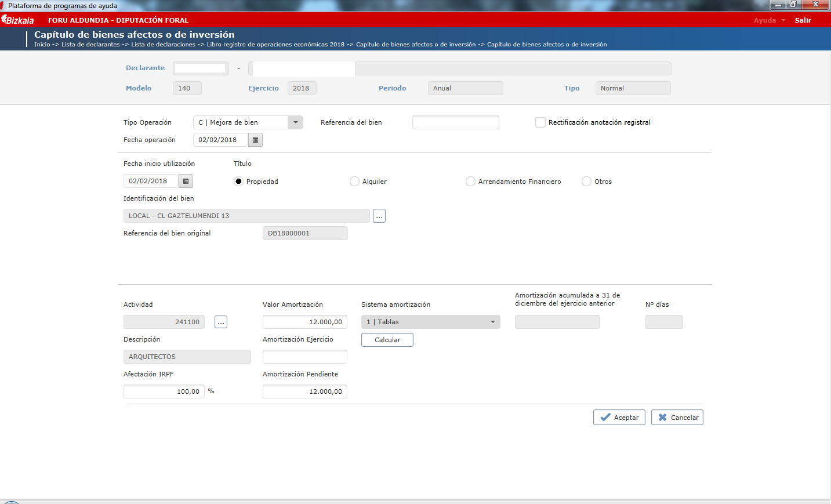Screen dimensions: 831x504
Task: Click the Tipo Normal field
Action: [x=633, y=88]
